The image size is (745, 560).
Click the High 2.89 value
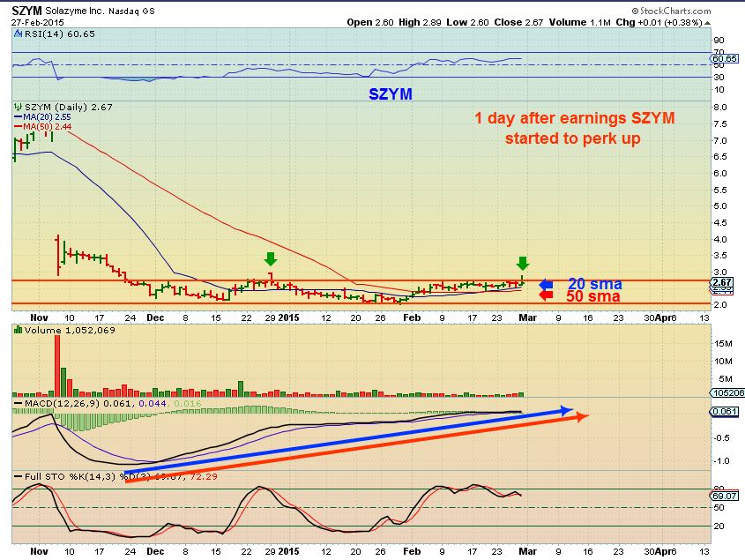coord(420,22)
